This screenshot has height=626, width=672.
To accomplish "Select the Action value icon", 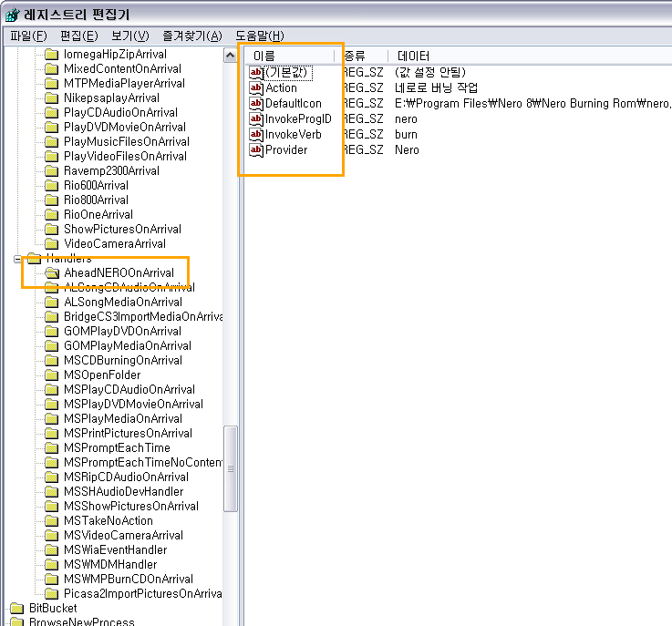I will tap(256, 87).
